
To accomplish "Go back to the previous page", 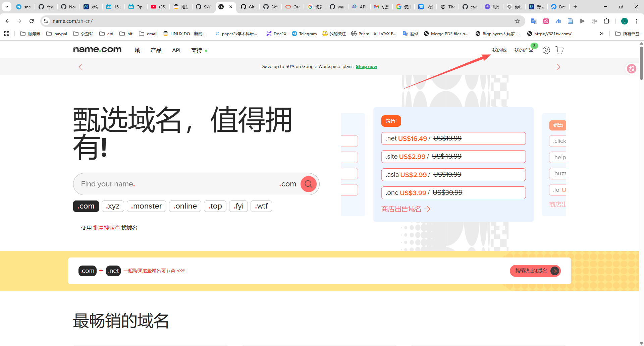I will (x=7, y=21).
